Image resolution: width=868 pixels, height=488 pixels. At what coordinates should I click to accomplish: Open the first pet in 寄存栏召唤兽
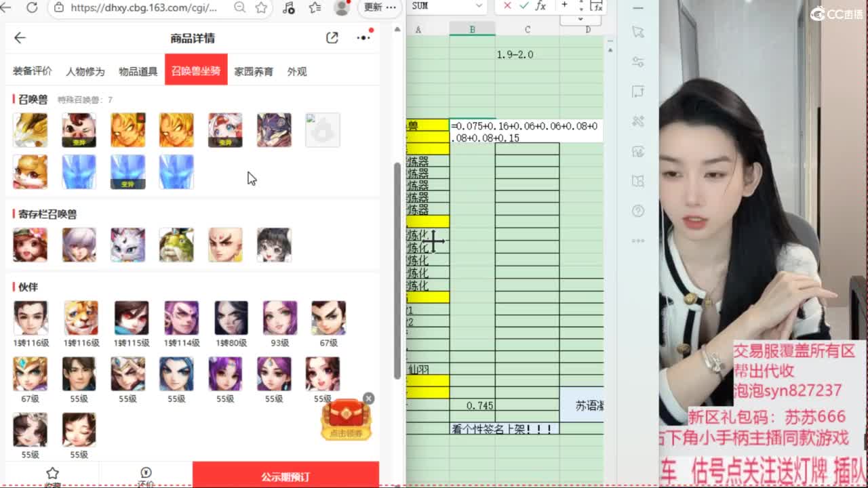[x=31, y=245]
